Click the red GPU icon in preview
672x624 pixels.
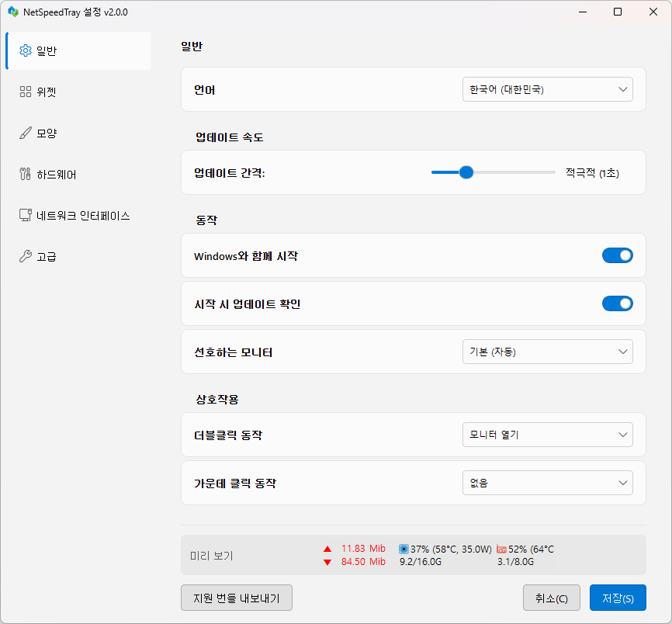(x=501, y=549)
